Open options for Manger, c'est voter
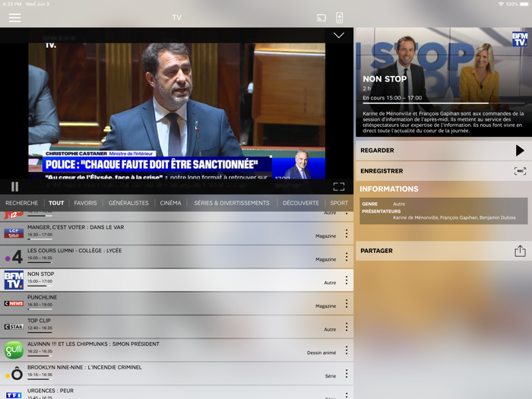Screen dimensions: 532x399 click(x=347, y=233)
